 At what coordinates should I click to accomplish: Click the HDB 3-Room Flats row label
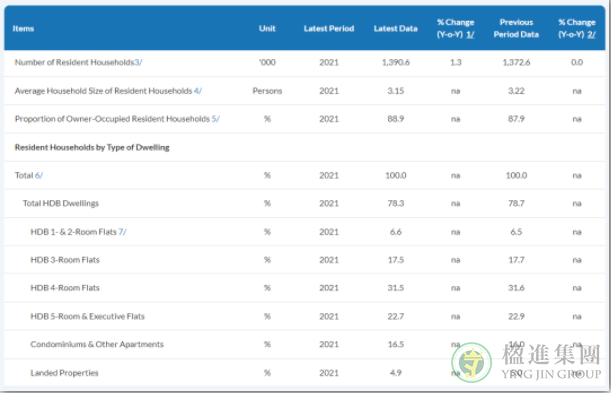coord(65,260)
